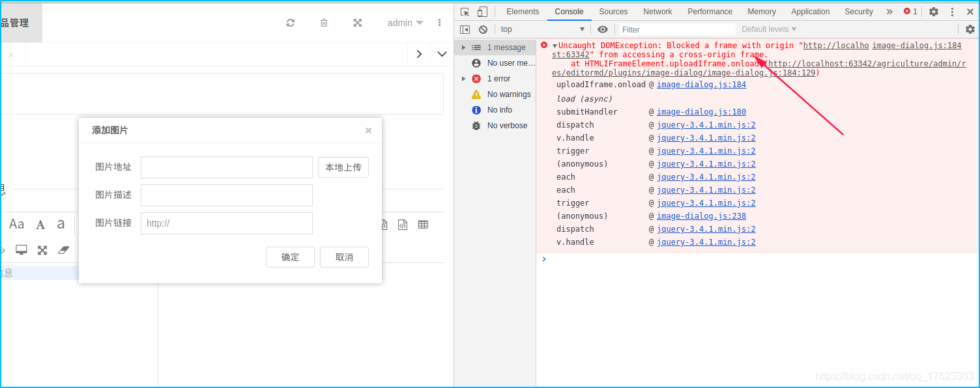980x388 pixels.
Task: Open jquery link in first dispatch row
Action: point(706,125)
